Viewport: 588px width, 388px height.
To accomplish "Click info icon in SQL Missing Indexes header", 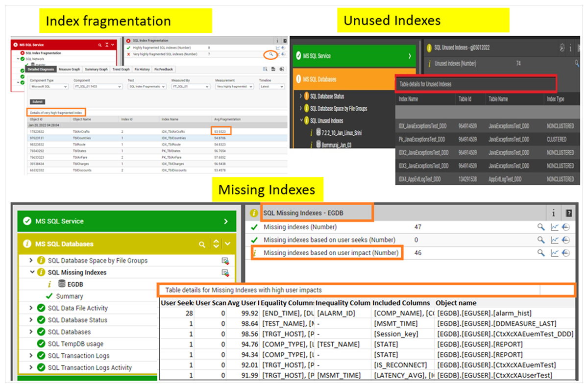I will tap(554, 213).
